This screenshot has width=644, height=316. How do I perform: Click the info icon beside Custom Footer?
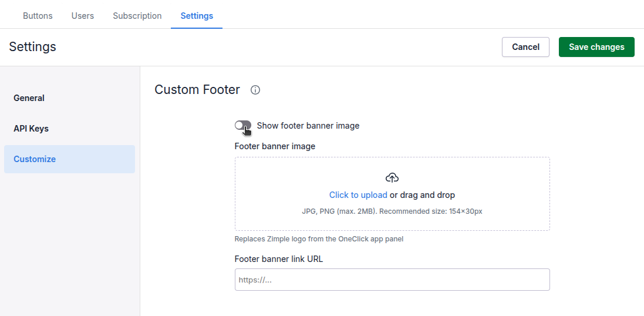pyautogui.click(x=255, y=90)
